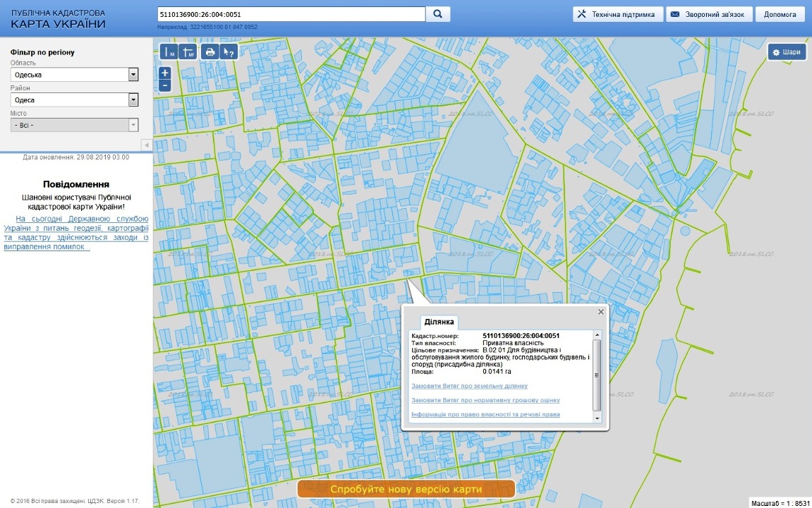Select the Ділянка tab
The width and height of the screenshot is (812, 508).
coord(439,322)
